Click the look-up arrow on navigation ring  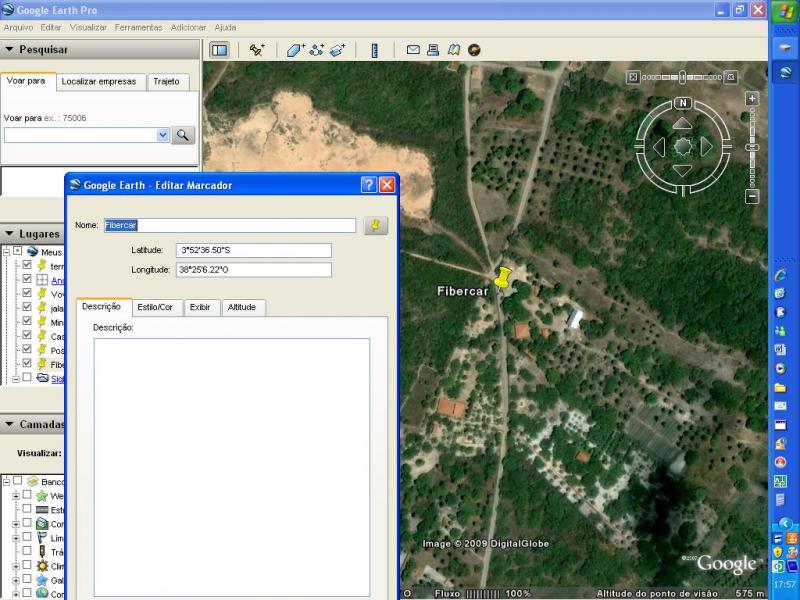coord(683,123)
